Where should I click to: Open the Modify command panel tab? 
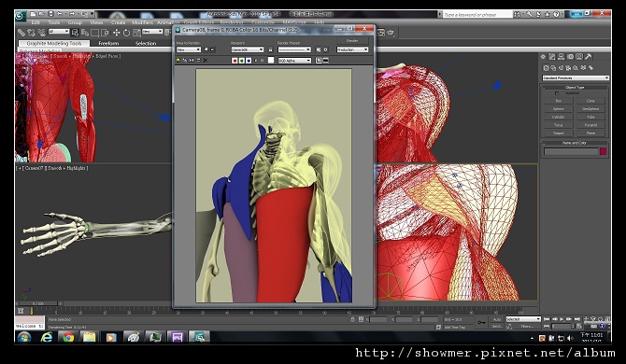point(552,57)
